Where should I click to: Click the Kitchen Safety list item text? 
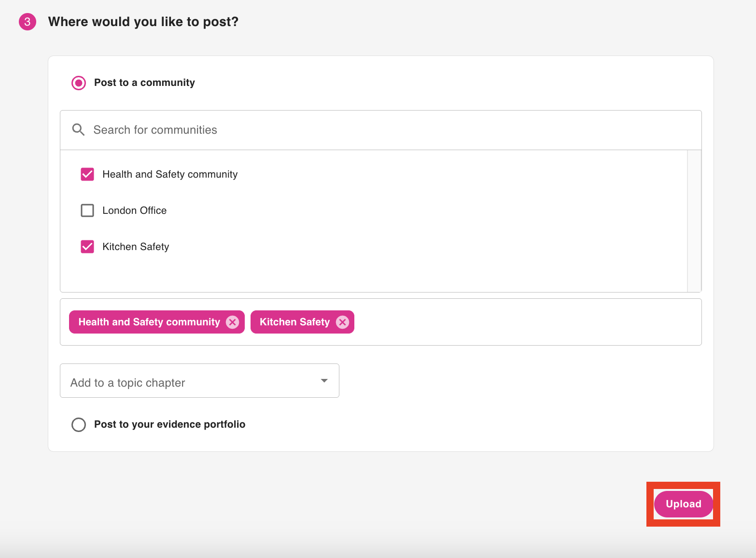136,247
